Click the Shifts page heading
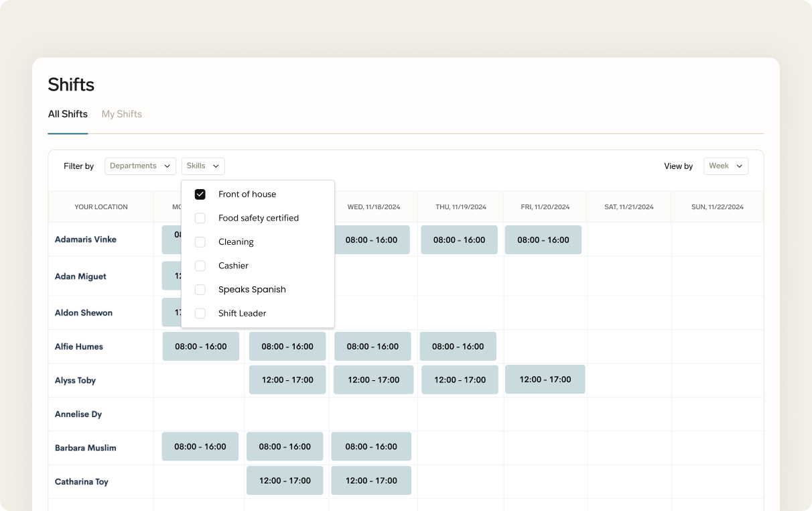This screenshot has height=511, width=812. [x=71, y=84]
